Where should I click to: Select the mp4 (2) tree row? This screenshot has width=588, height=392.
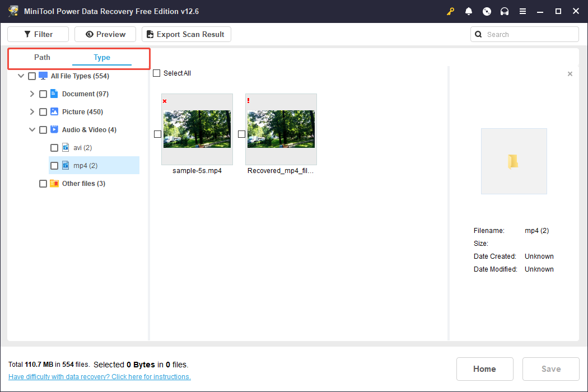pyautogui.click(x=94, y=165)
